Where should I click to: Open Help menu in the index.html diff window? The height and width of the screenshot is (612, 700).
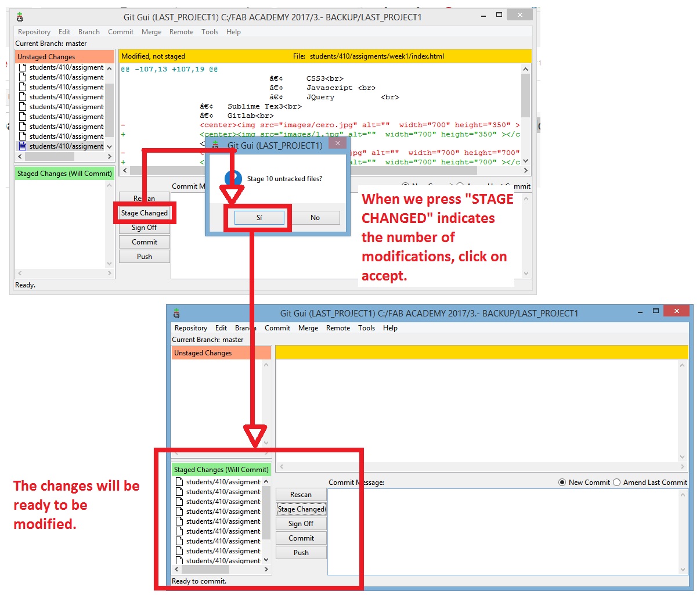click(x=233, y=32)
